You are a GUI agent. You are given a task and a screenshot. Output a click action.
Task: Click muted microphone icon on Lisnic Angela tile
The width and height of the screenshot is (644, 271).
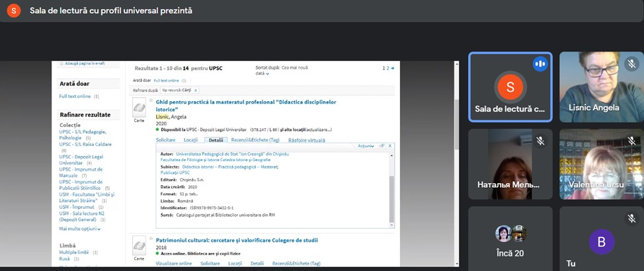[x=631, y=64]
